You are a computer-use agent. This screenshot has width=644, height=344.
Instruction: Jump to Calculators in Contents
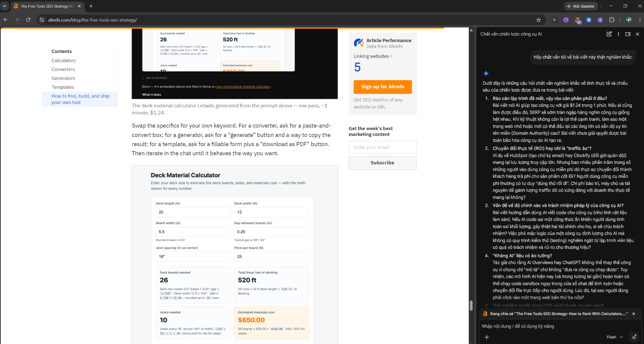[x=63, y=60]
